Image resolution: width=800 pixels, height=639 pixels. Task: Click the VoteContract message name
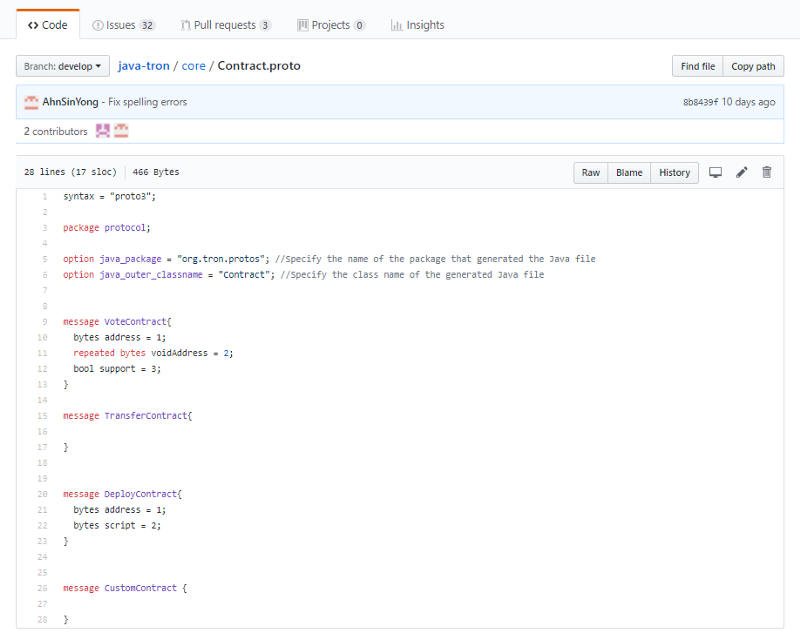(135, 322)
